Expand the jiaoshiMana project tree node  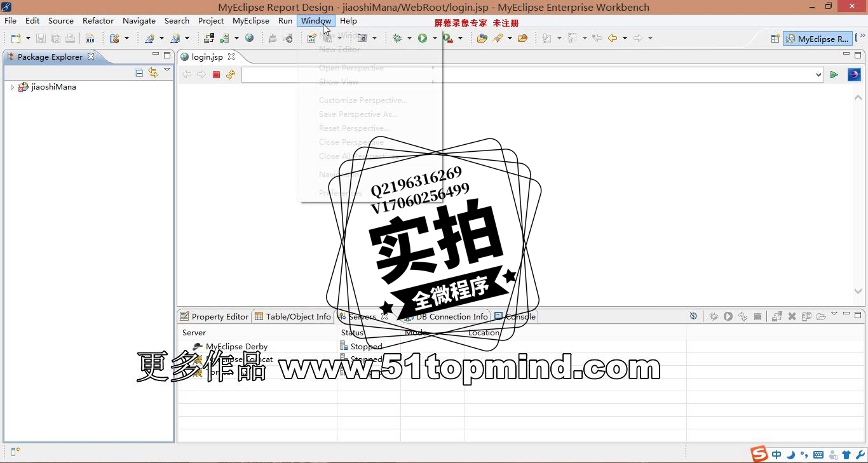click(12, 87)
